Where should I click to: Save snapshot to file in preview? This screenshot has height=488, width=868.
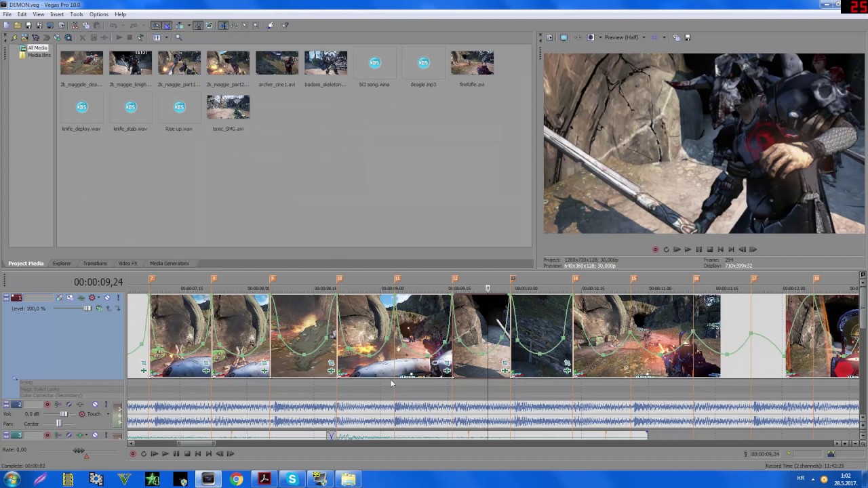(x=688, y=37)
